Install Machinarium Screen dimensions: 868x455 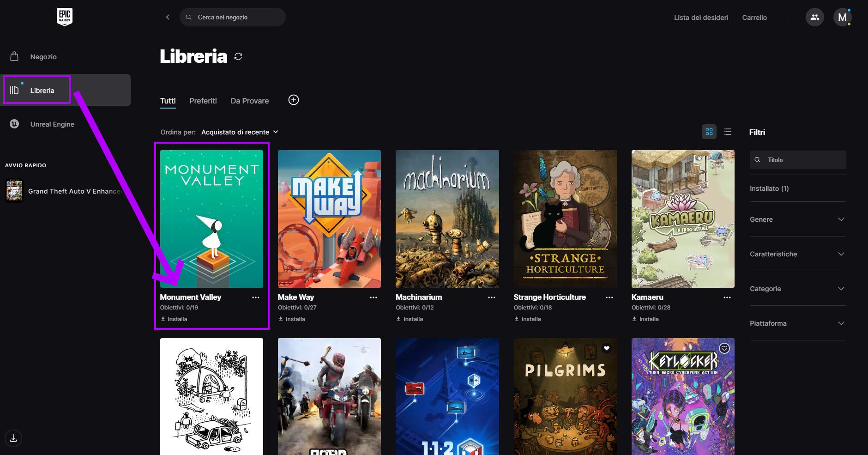click(410, 319)
